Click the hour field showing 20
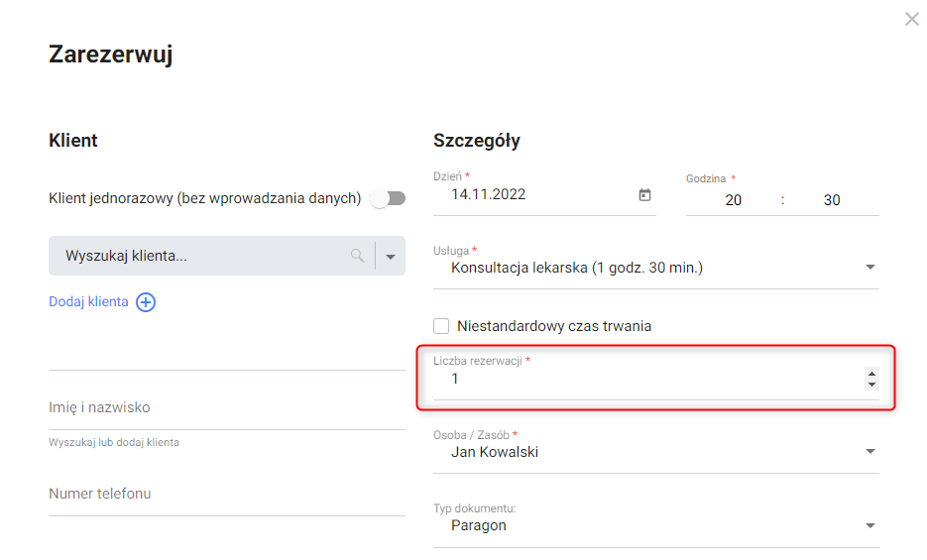 tap(733, 200)
